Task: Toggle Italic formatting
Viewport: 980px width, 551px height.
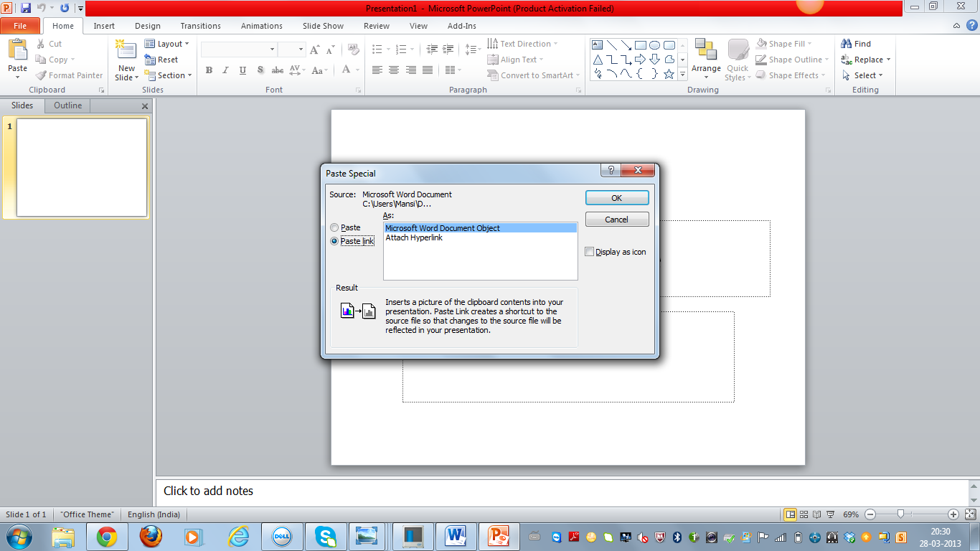Action: (225, 70)
